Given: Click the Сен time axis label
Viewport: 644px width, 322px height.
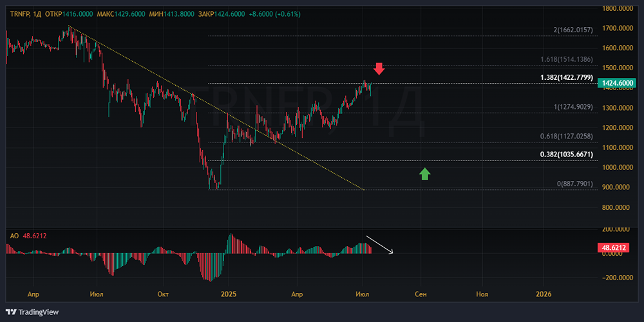Looking at the screenshot, I should (x=421, y=294).
